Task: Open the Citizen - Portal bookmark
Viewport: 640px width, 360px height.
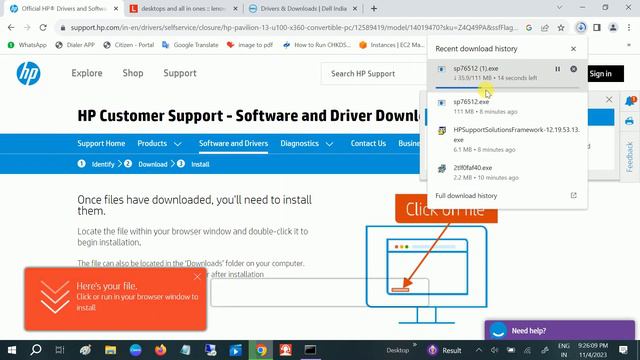Action: 129,45
